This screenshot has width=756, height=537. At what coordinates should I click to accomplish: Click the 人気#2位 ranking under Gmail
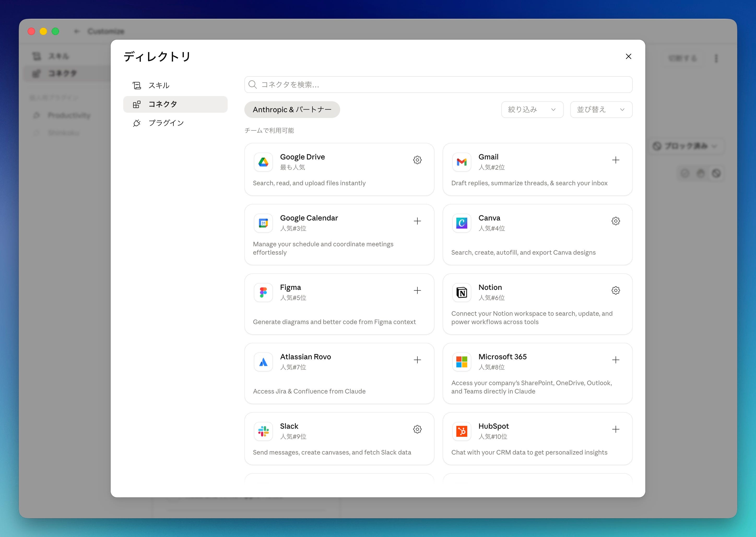tap(492, 168)
